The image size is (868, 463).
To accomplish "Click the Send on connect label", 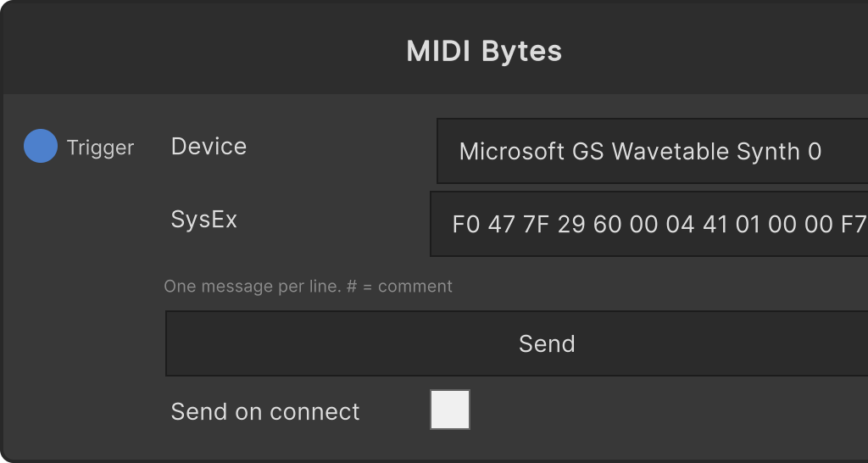I will pyautogui.click(x=265, y=411).
